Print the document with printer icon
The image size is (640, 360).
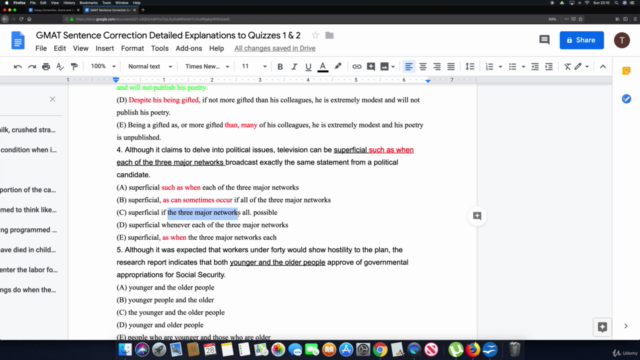point(46,67)
